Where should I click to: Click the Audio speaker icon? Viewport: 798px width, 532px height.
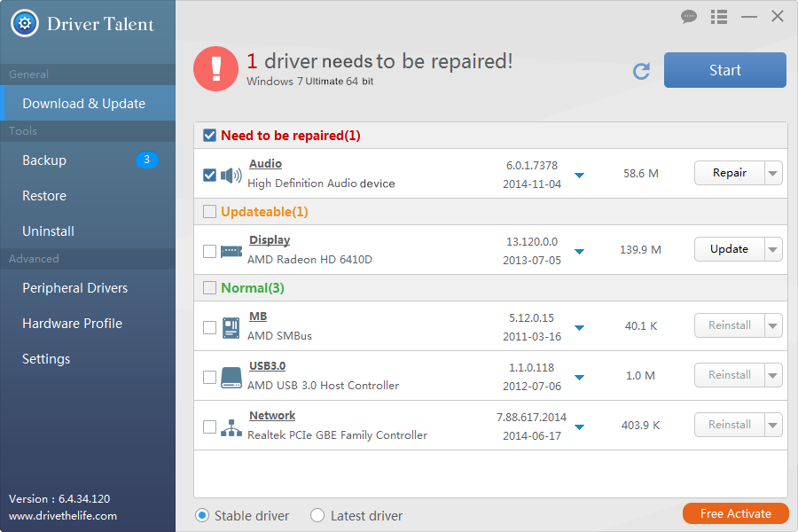pos(231,176)
